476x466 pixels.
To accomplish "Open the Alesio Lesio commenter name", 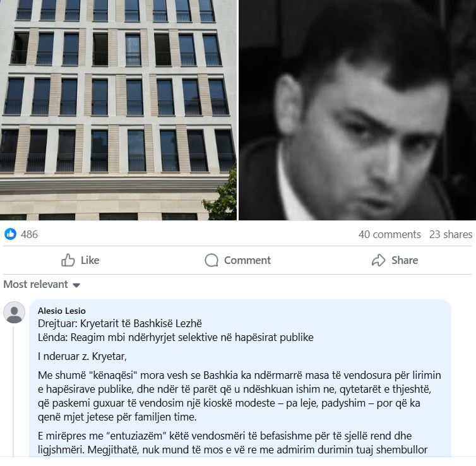I will click(62, 311).
